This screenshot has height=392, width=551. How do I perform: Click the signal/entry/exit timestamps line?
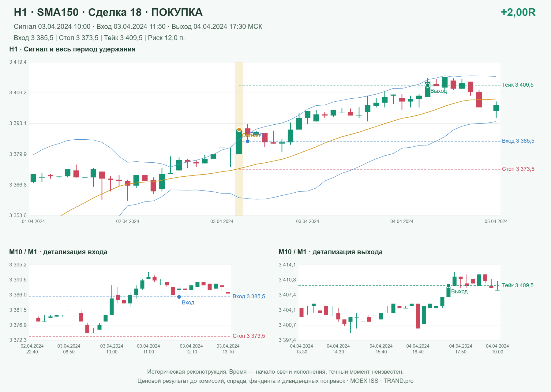pyautogui.click(x=138, y=27)
